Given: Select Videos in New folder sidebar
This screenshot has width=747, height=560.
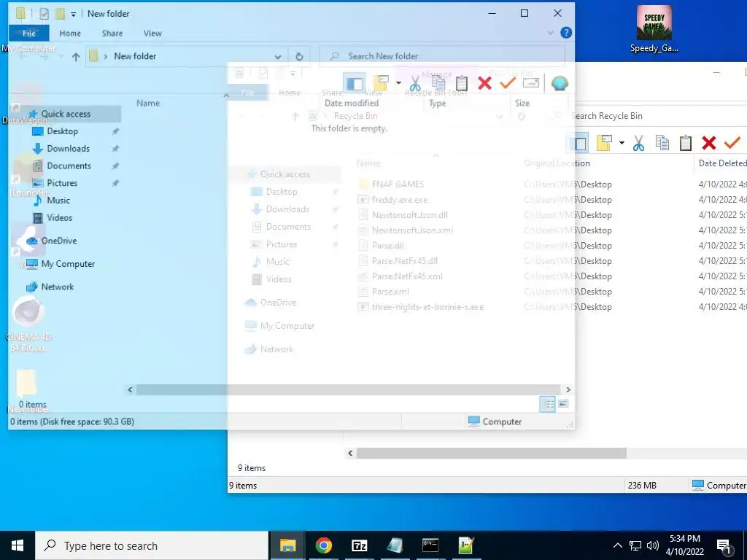Looking at the screenshot, I should point(59,217).
